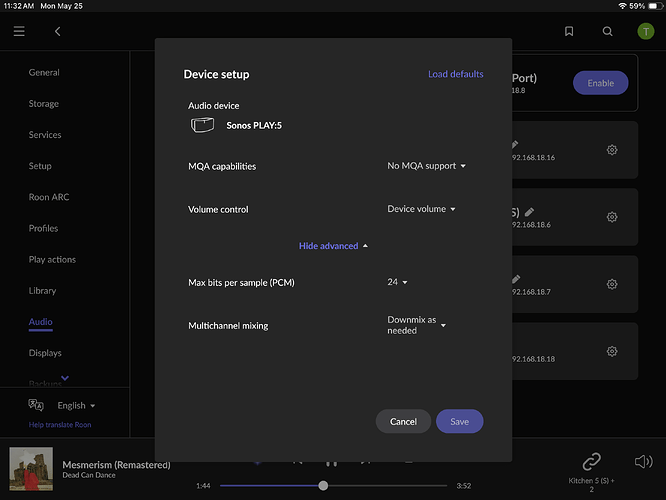This screenshot has width=666, height=500.
Task: Select Play actions settings tab
Action: 52,260
